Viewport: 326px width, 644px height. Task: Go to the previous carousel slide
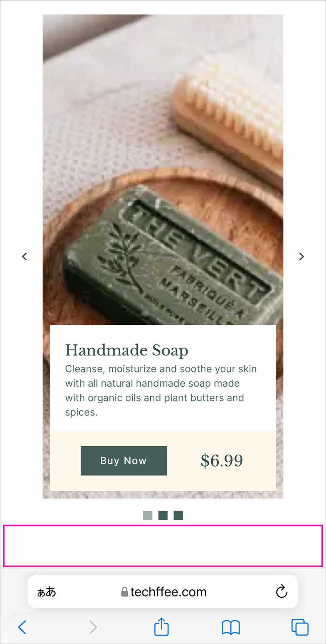pos(25,256)
